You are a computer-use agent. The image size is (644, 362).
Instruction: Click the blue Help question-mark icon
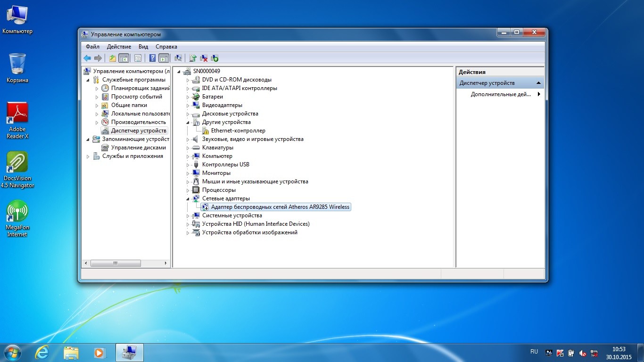(x=152, y=58)
